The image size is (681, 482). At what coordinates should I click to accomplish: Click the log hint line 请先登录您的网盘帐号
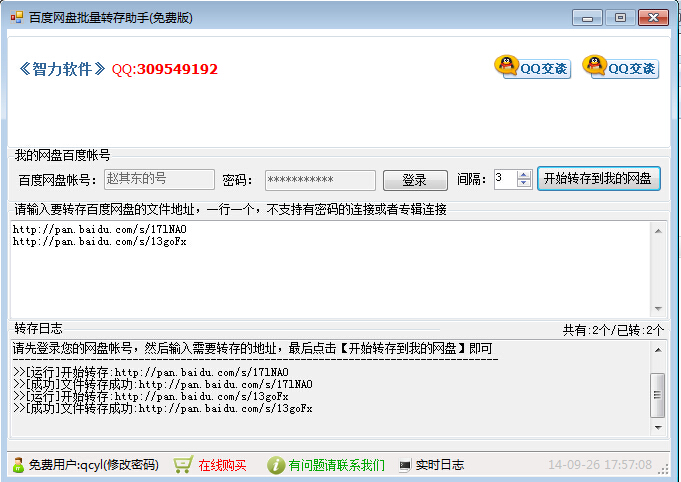point(252,348)
